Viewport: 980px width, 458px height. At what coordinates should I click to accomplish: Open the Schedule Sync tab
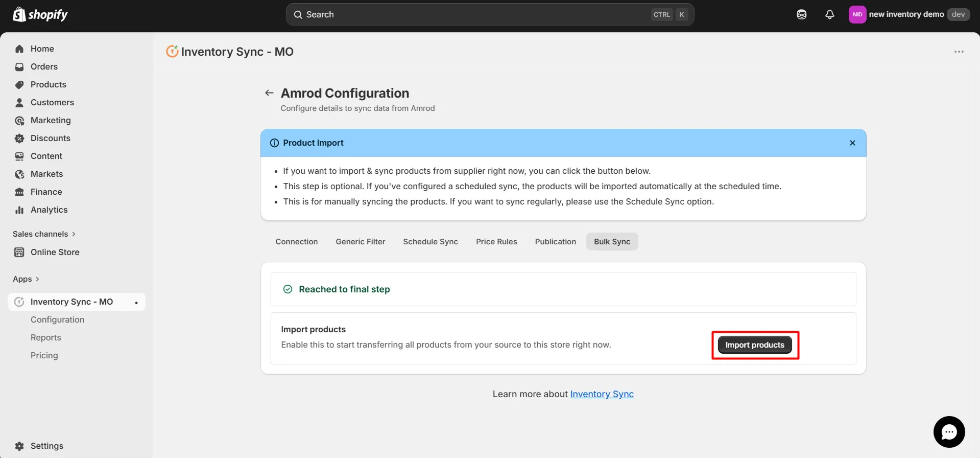click(x=431, y=242)
